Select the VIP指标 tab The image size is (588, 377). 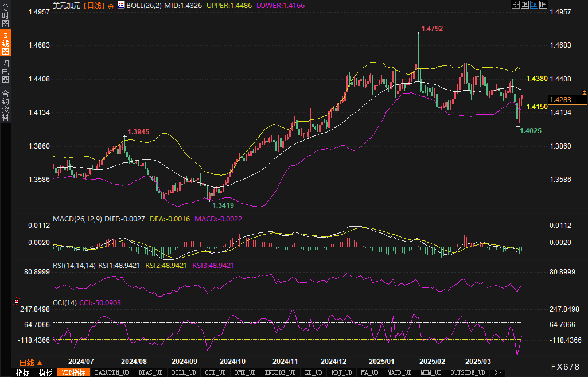pos(74,372)
